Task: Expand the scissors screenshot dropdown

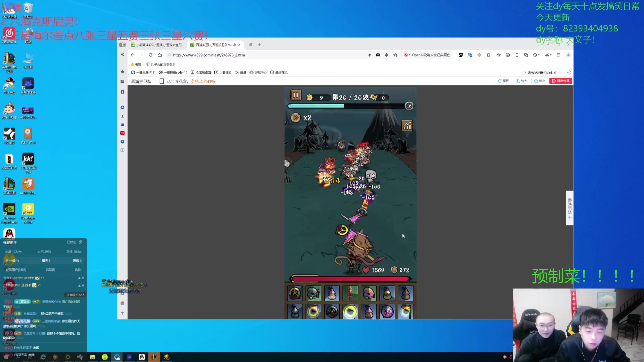Action: [550, 55]
